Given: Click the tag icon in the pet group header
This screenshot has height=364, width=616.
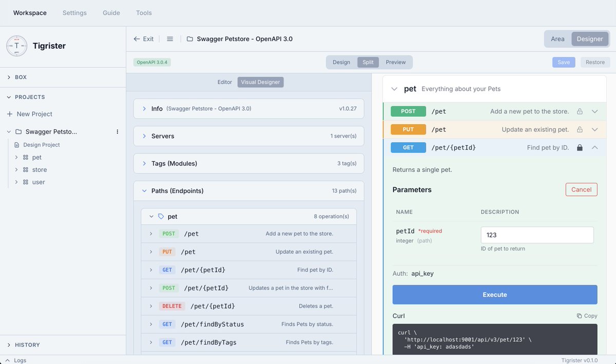Looking at the screenshot, I should coord(161,217).
